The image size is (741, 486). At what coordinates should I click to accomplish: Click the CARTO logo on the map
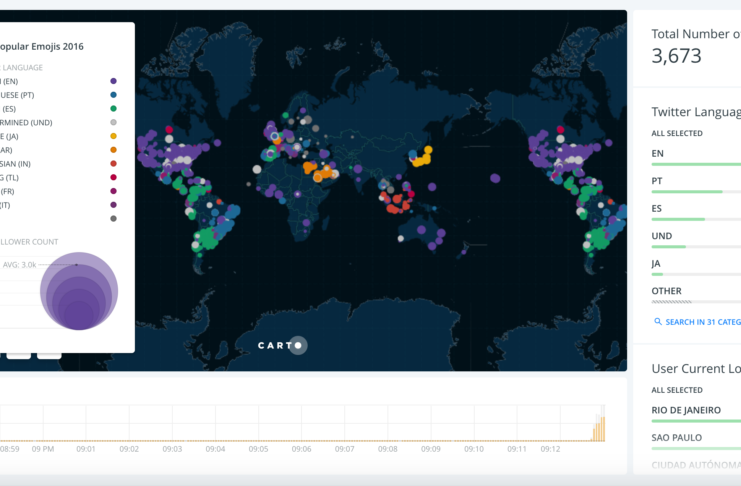coord(279,346)
